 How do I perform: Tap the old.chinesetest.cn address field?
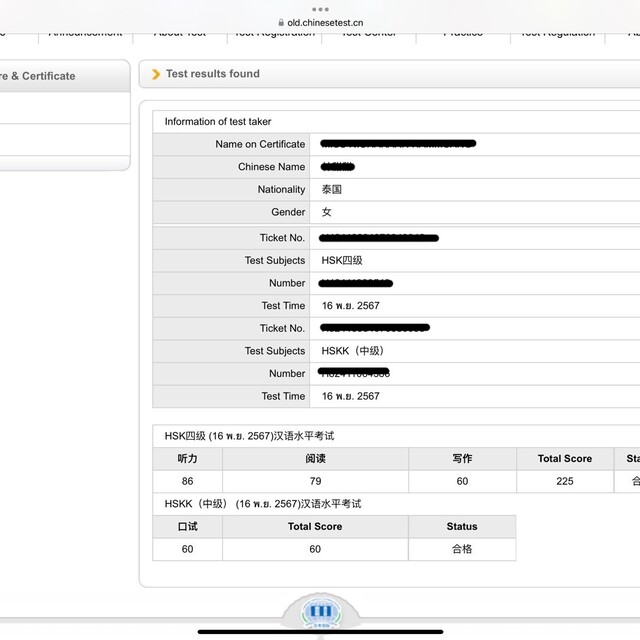tap(325, 22)
